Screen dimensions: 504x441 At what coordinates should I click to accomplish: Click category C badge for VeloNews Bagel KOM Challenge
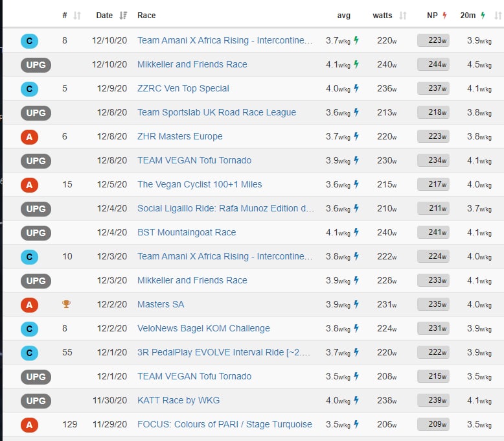(x=29, y=329)
